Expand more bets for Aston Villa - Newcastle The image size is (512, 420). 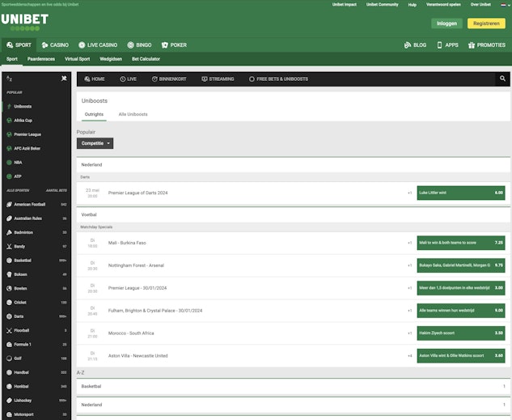click(409, 356)
